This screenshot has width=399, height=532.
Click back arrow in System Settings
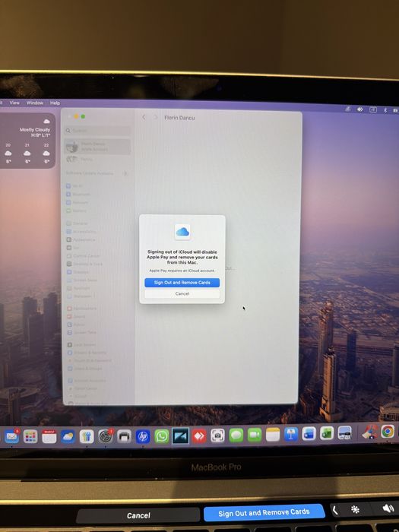pos(144,117)
